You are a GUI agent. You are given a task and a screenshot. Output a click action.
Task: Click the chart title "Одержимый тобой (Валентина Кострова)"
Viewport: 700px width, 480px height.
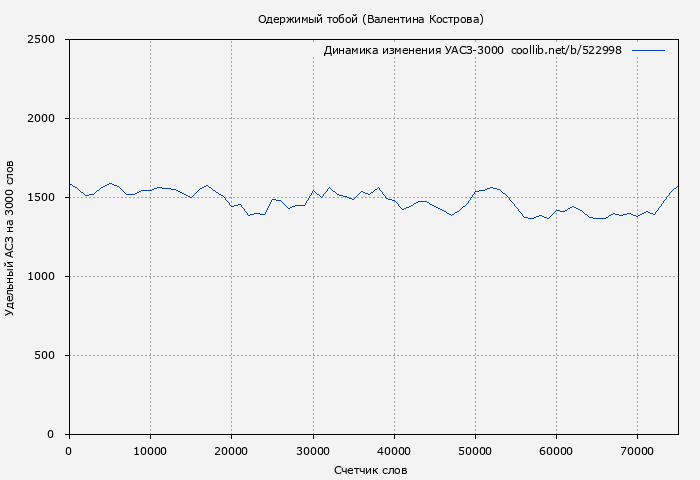(x=370, y=19)
